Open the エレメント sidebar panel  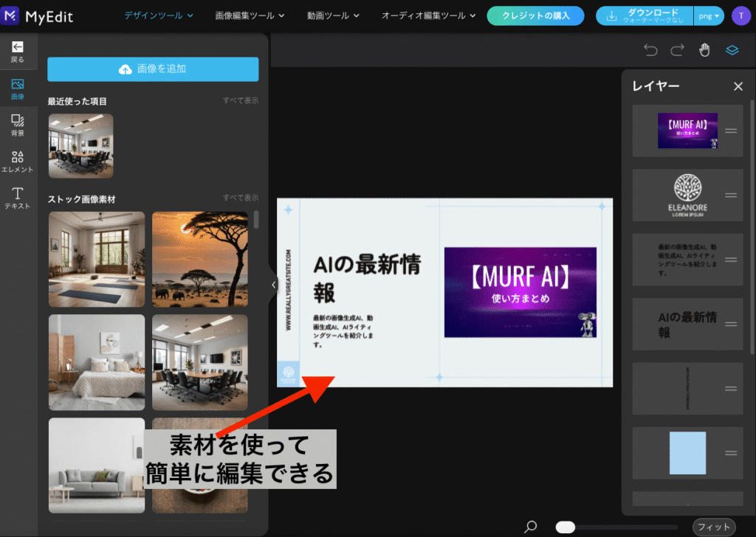tap(18, 162)
